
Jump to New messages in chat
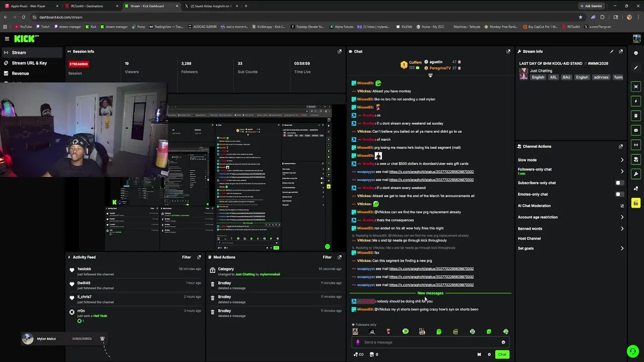click(430, 293)
